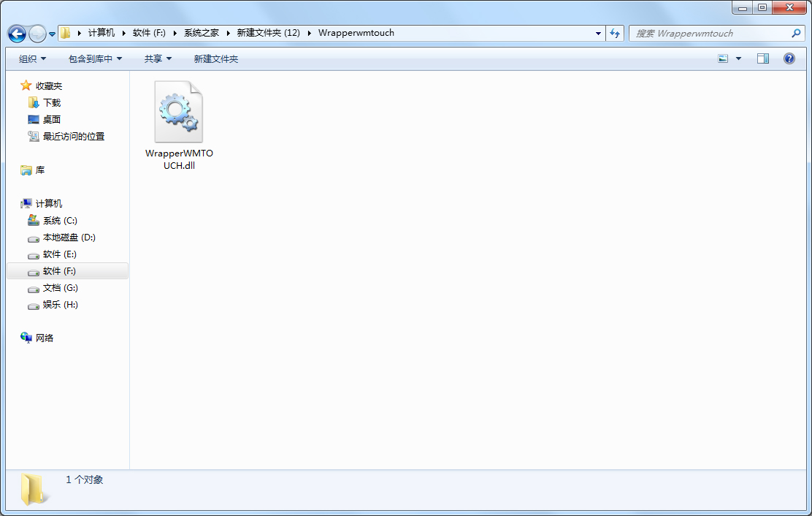Expand the view options dropdown arrow

(x=738, y=58)
